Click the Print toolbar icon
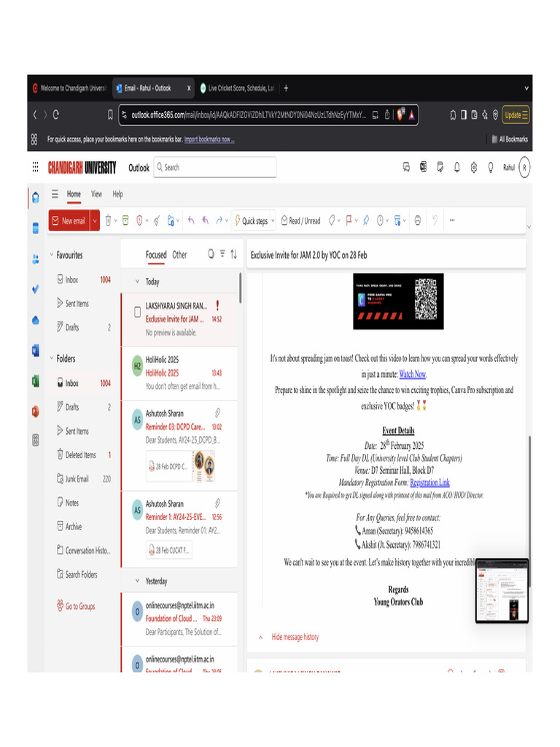This screenshot has width=560, height=747. coord(418,220)
